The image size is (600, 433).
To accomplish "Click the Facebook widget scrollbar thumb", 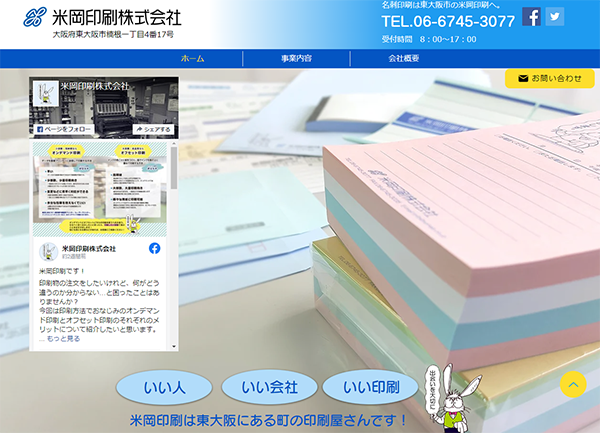I will [x=174, y=168].
